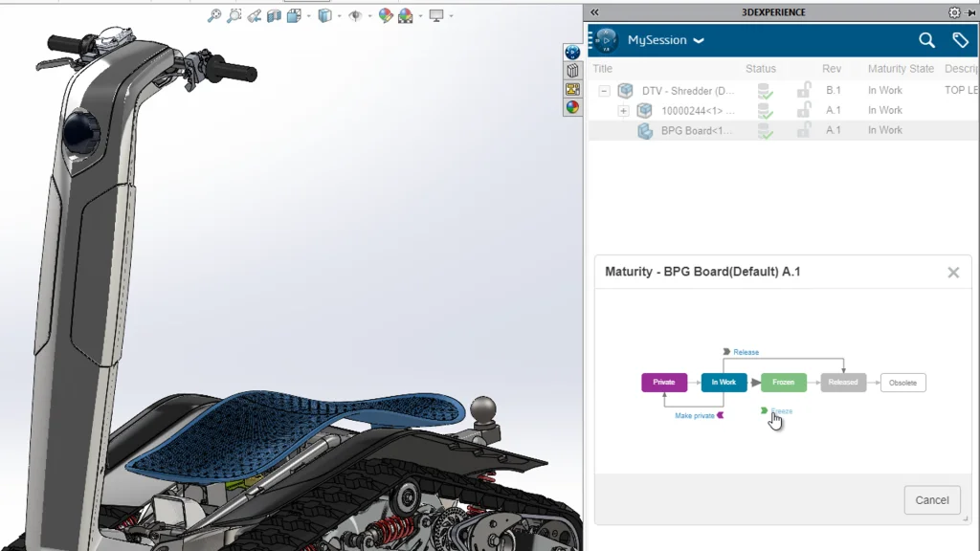The width and height of the screenshot is (980, 551).
Task: Open View Orientation dropdown arrow
Action: tap(309, 16)
